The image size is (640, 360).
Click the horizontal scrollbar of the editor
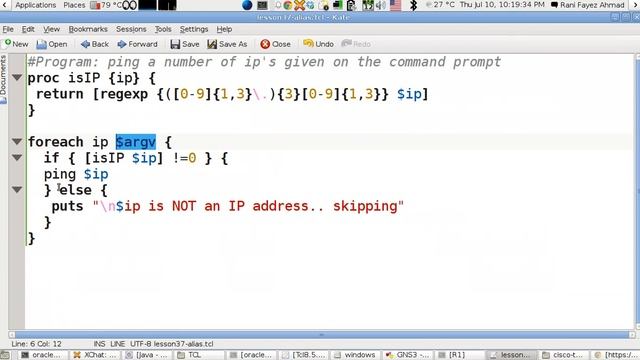(322, 335)
